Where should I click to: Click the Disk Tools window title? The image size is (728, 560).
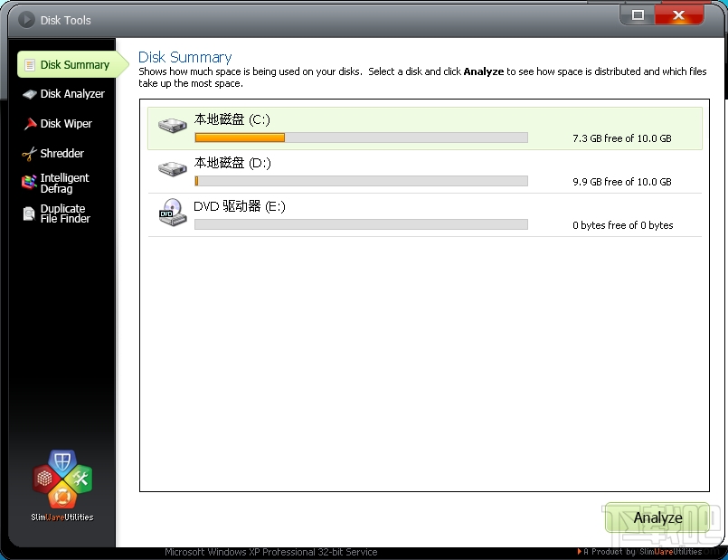[65, 20]
